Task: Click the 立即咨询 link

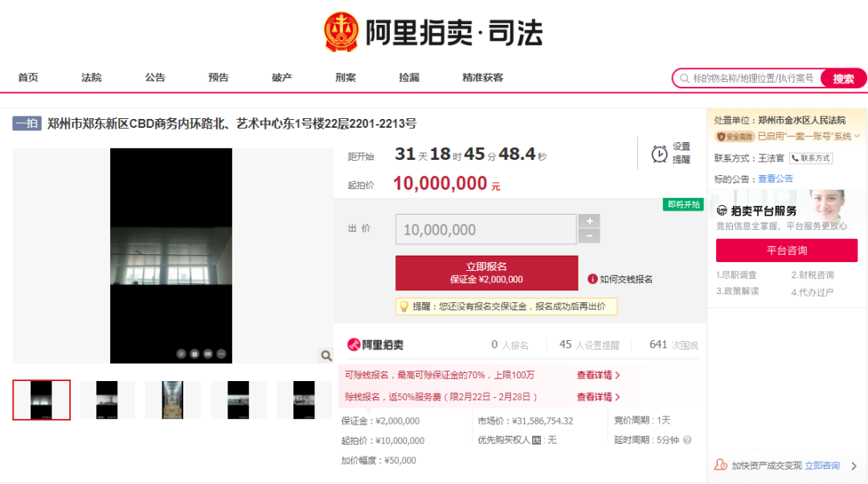Action: [x=822, y=466]
